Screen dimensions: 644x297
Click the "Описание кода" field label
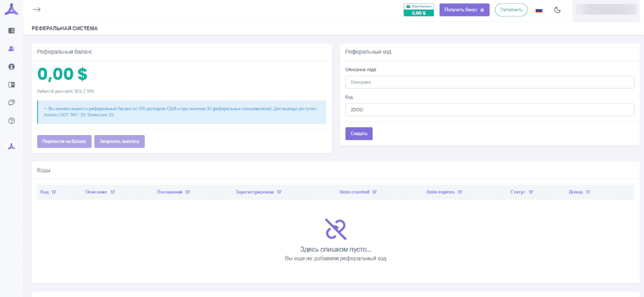pos(361,70)
